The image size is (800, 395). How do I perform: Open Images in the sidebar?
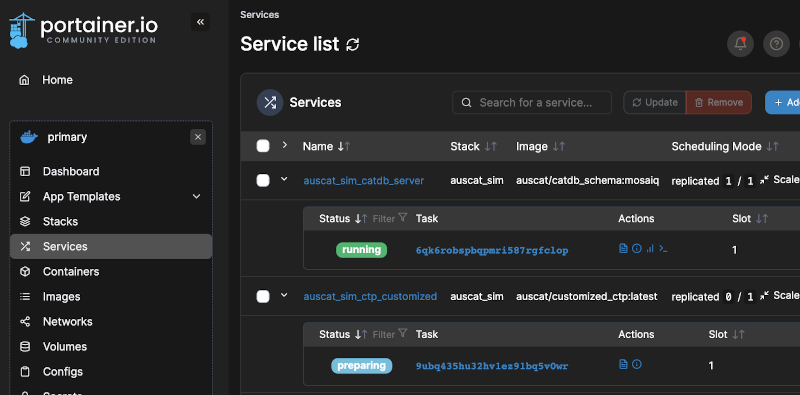(x=111, y=297)
